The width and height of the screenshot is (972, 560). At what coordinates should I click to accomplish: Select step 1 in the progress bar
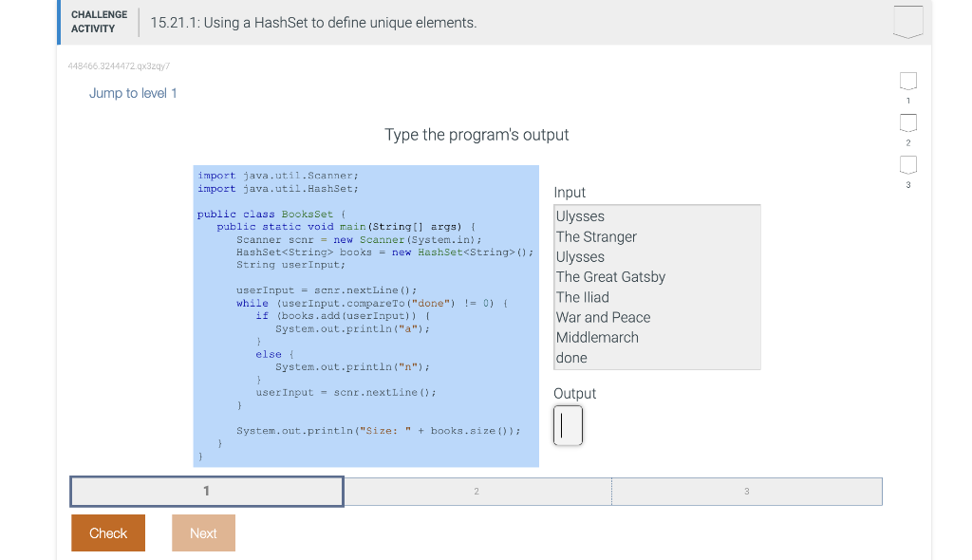tap(206, 491)
